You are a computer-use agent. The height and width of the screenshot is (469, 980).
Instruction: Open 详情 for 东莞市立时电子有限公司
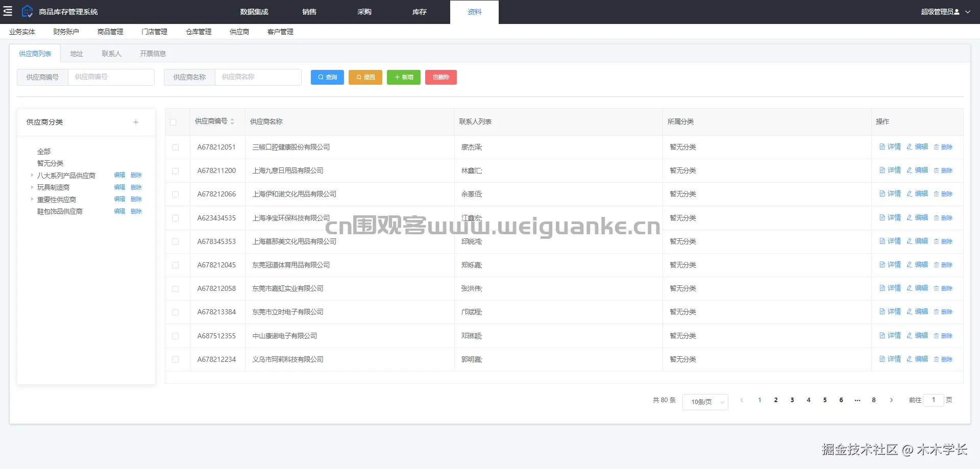point(890,312)
